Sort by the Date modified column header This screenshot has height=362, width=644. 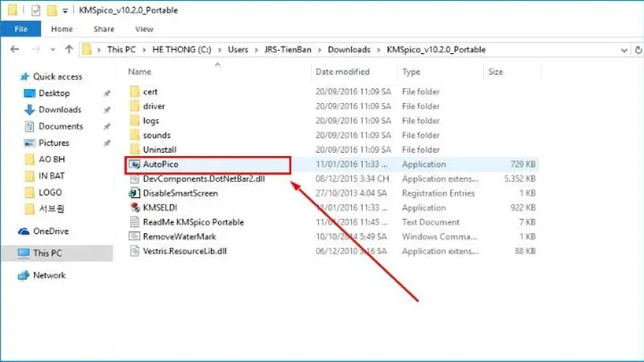point(343,72)
